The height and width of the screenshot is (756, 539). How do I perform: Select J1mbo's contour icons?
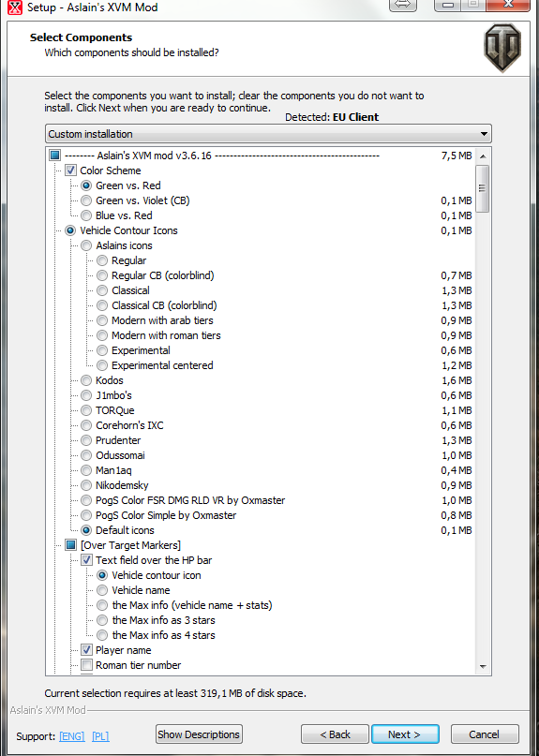point(86,395)
